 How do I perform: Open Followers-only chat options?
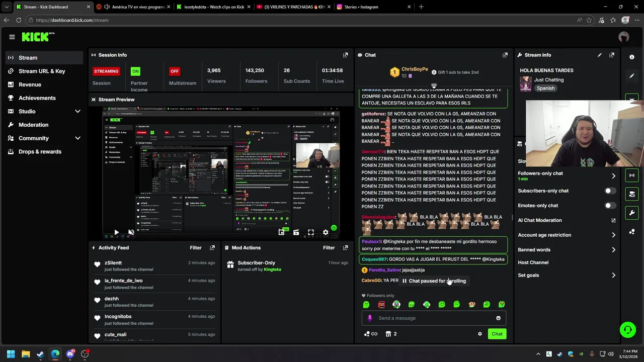point(567,175)
